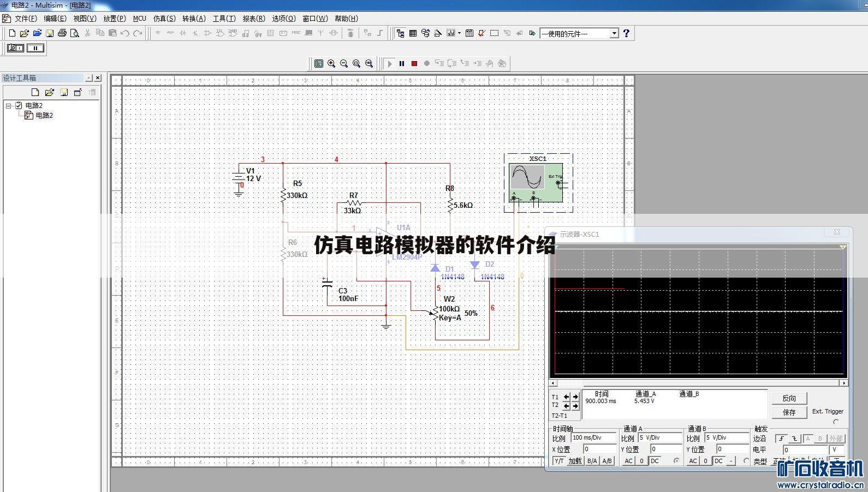Select Channel B DC coupling
Image resolution: width=868 pixels, height=492 pixels.
[x=719, y=461]
